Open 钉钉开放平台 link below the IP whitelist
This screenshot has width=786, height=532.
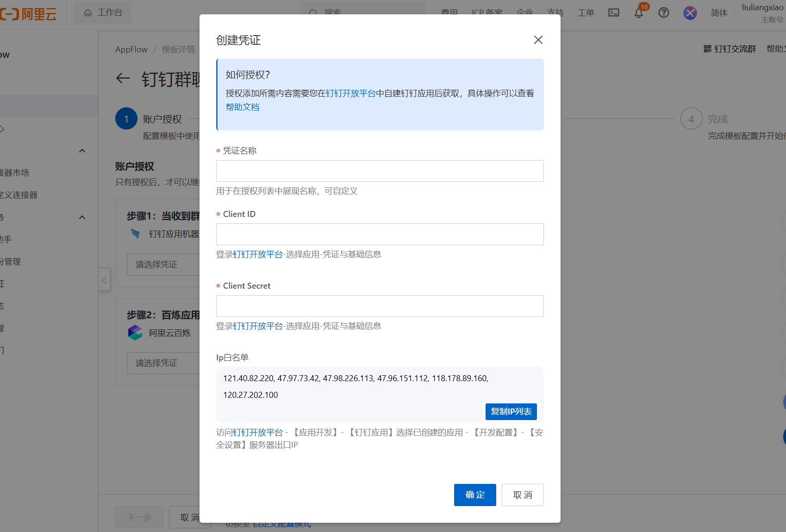click(258, 433)
